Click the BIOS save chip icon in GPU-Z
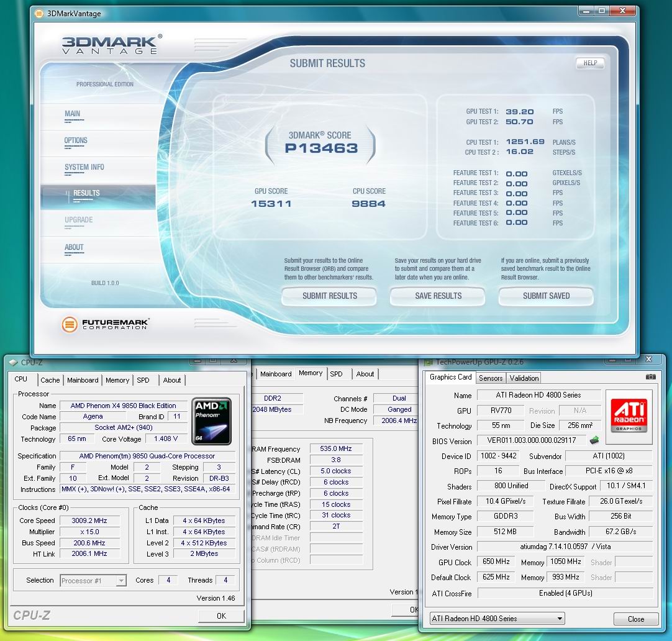Screen dimensions: 672x641 coord(594,440)
